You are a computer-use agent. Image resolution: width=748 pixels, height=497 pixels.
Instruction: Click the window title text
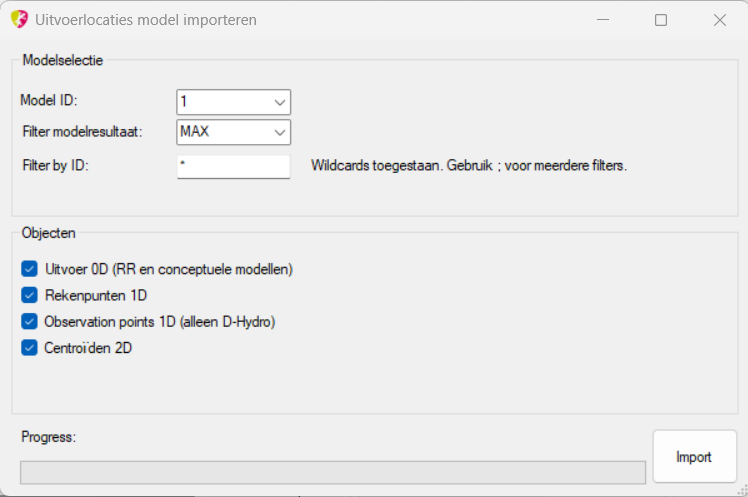(146, 20)
